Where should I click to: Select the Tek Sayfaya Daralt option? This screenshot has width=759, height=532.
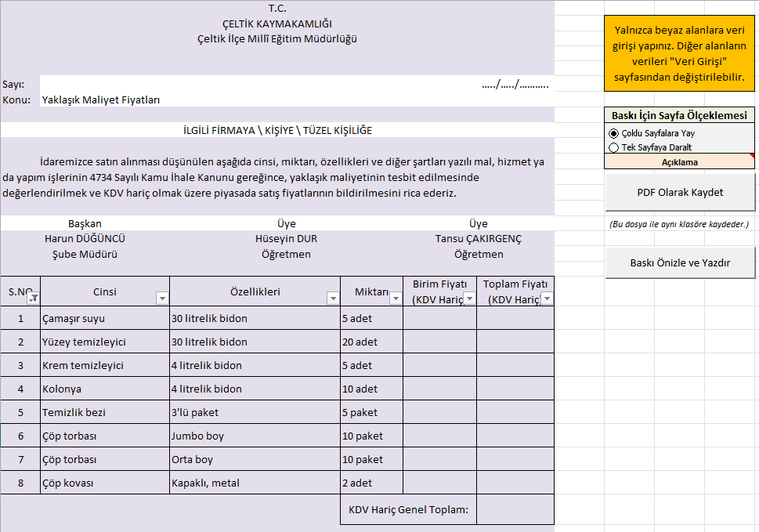[x=650, y=147]
